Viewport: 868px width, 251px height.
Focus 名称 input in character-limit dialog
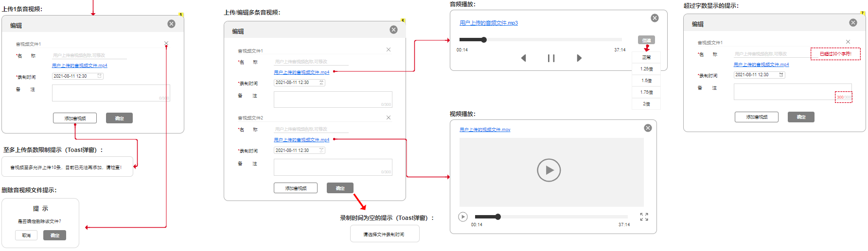point(771,54)
